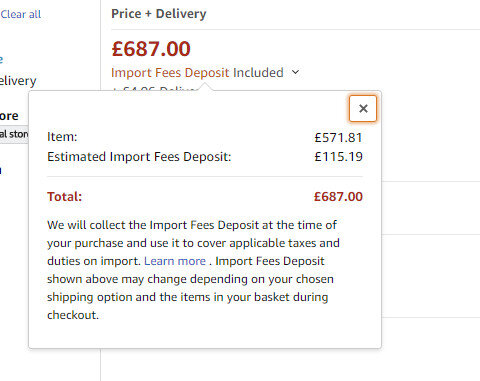480x381 pixels.
Task: Click the Estimated Import Fees Deposit label
Action: (x=139, y=157)
